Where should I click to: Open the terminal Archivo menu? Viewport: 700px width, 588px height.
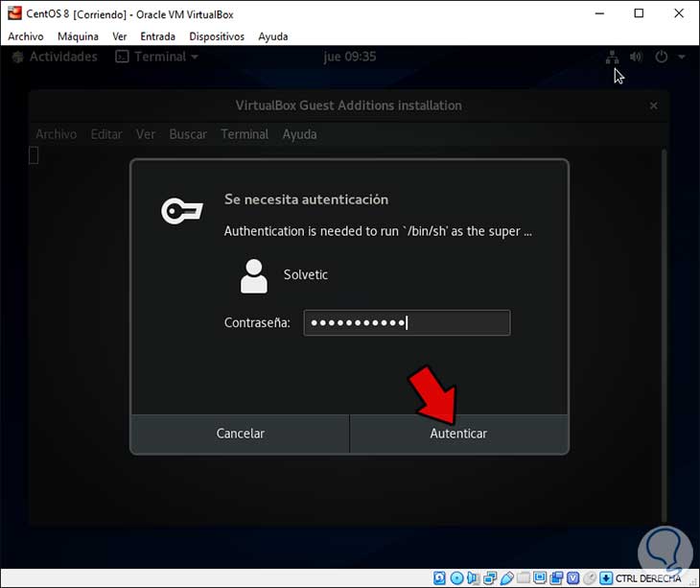point(57,134)
